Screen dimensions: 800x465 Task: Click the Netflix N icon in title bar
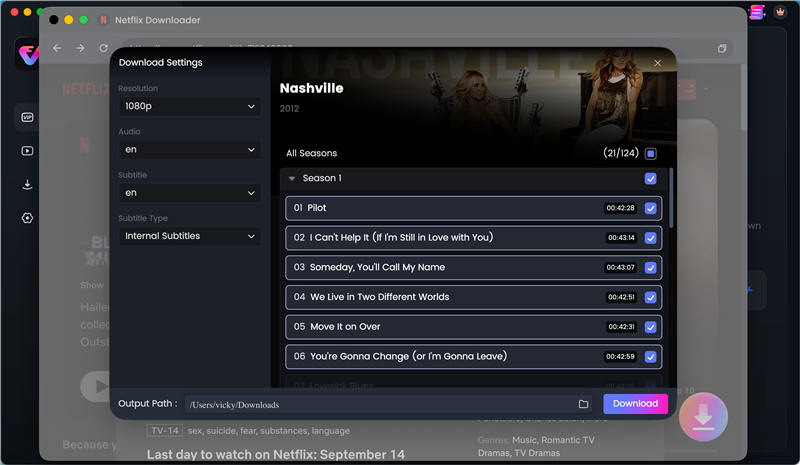click(x=104, y=20)
